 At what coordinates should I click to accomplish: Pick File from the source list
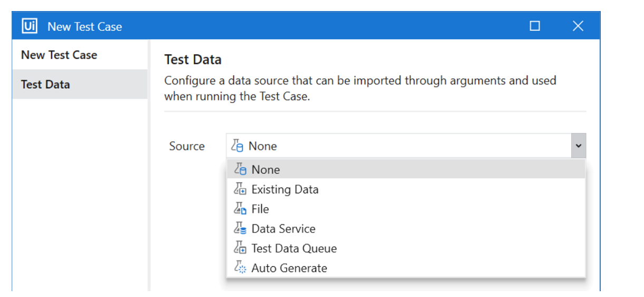260,209
